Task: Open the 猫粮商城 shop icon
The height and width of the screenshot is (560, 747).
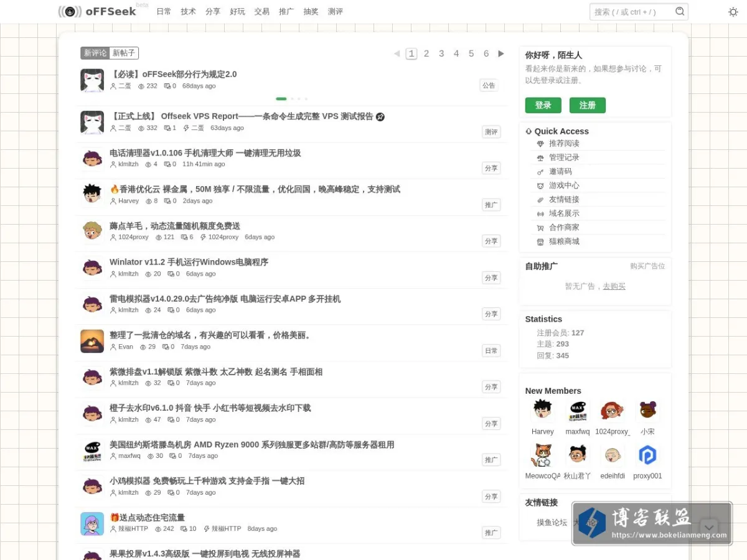Action: click(540, 242)
